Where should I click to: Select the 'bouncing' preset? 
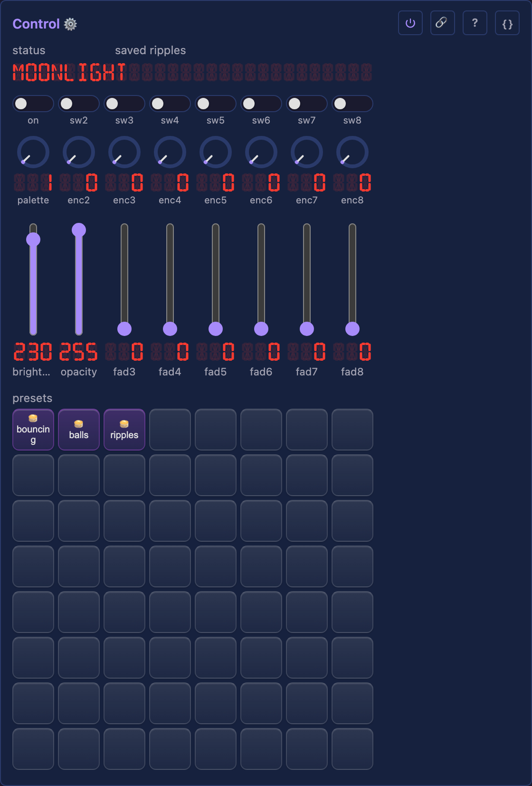pos(33,430)
